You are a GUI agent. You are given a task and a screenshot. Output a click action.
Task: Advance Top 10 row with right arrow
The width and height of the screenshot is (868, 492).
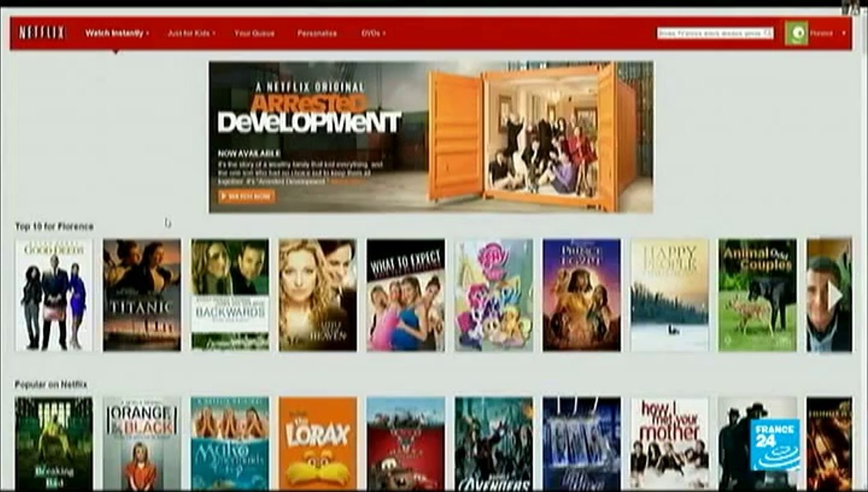point(835,296)
